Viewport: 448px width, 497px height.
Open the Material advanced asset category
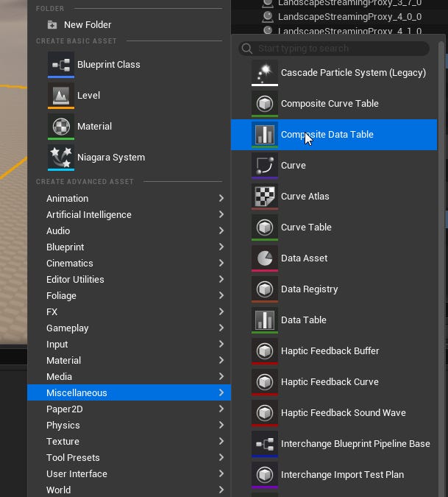coord(129,360)
